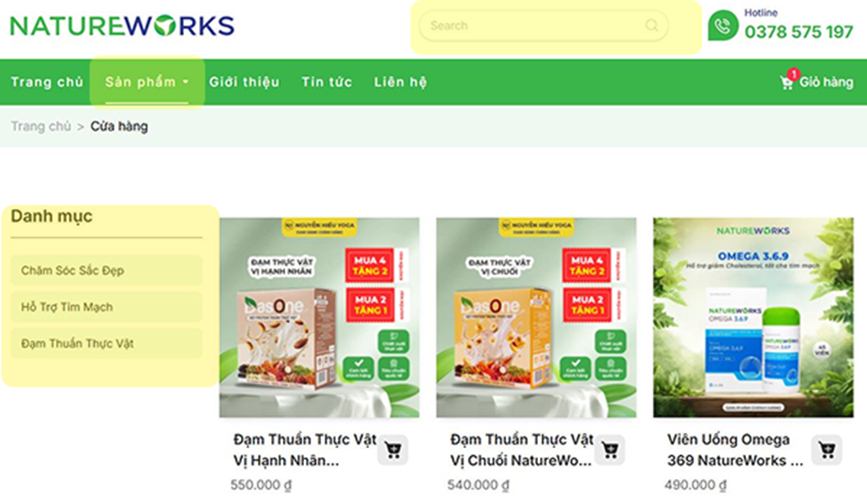Select Hỗ Trợ Tim Mạch category
Viewport: 867px width, 504px height.
coord(106,307)
